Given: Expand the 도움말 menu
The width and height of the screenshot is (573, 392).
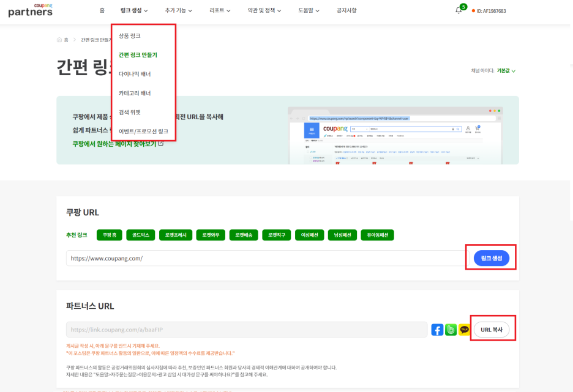Looking at the screenshot, I should coord(309,10).
